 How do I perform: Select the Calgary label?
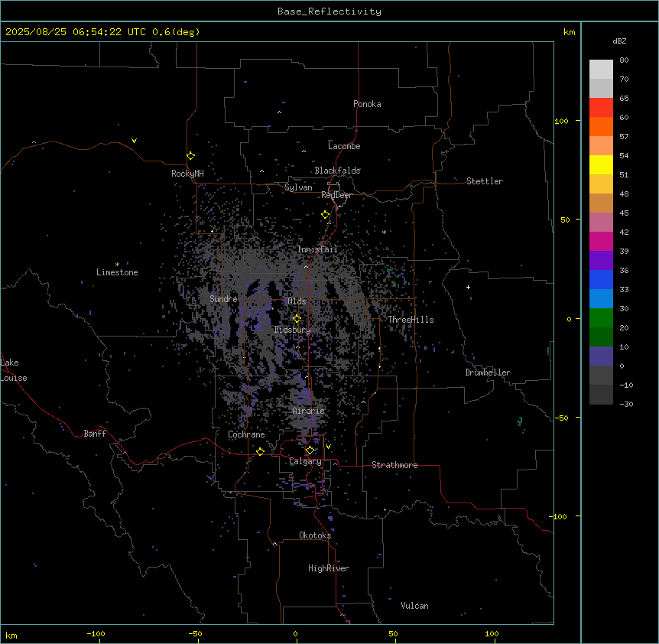305,461
